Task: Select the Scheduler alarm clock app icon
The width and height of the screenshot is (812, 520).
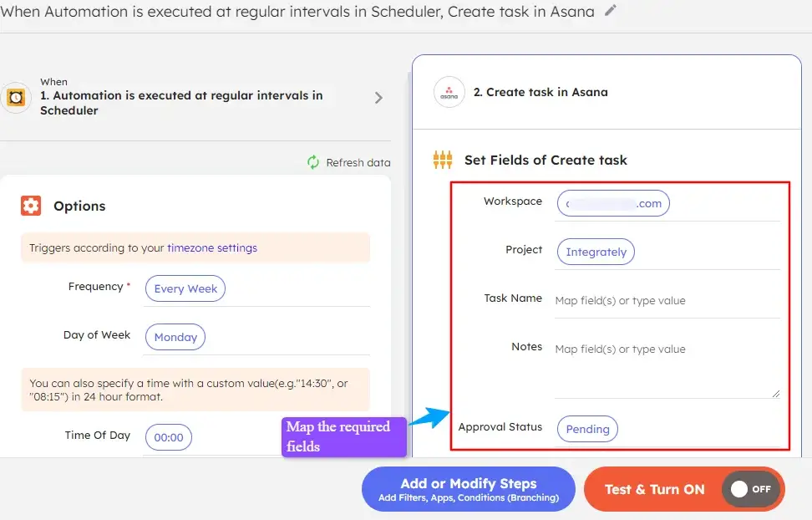Action: click(14, 97)
